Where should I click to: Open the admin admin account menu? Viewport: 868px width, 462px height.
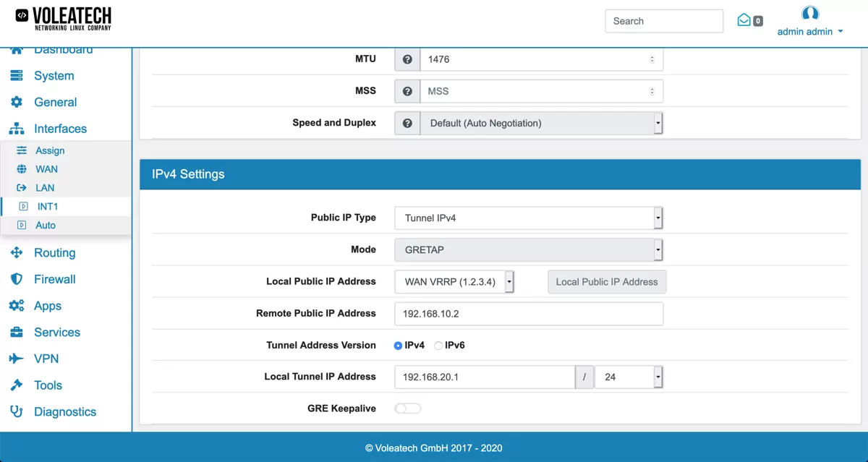[805, 31]
